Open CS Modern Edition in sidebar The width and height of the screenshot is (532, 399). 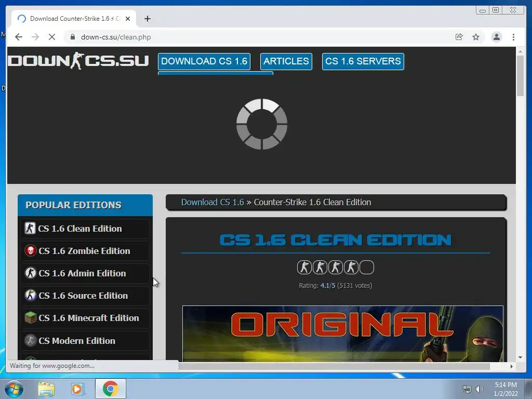tap(85, 341)
